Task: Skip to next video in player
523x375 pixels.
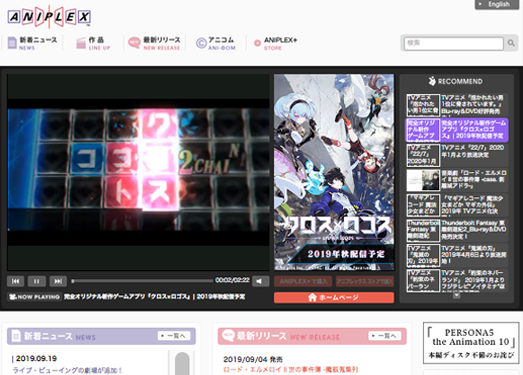Action: (58, 281)
